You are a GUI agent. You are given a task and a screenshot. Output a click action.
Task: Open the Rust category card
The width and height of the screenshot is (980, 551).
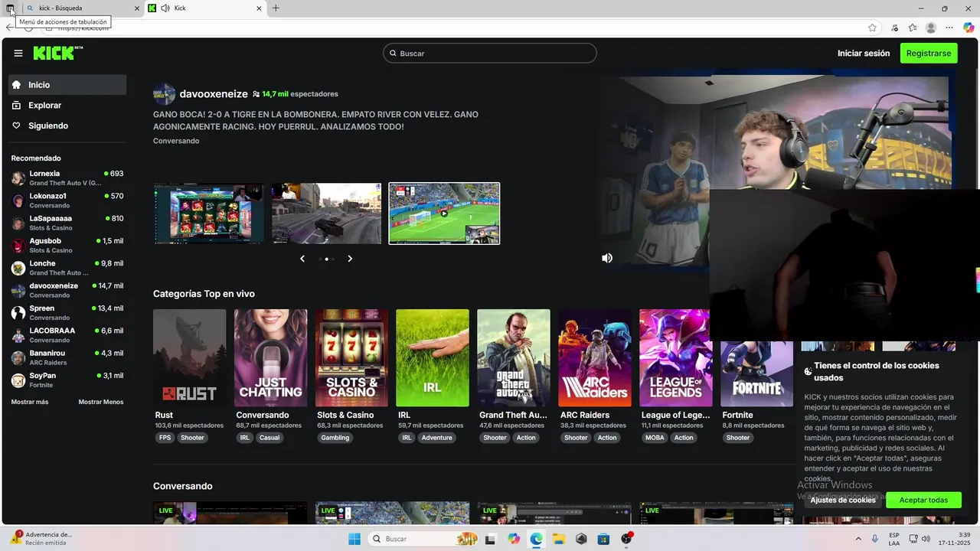pos(189,357)
